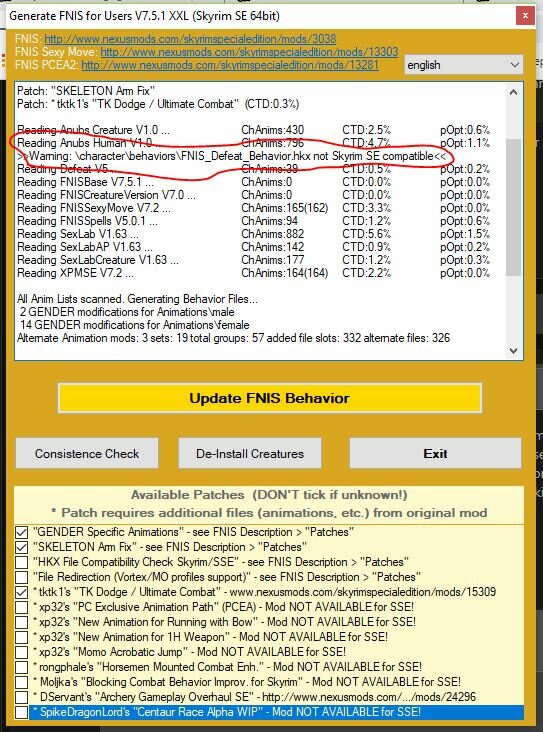
Task: Open the FNIS Sexy Move nexusmods link
Action: point(249,51)
